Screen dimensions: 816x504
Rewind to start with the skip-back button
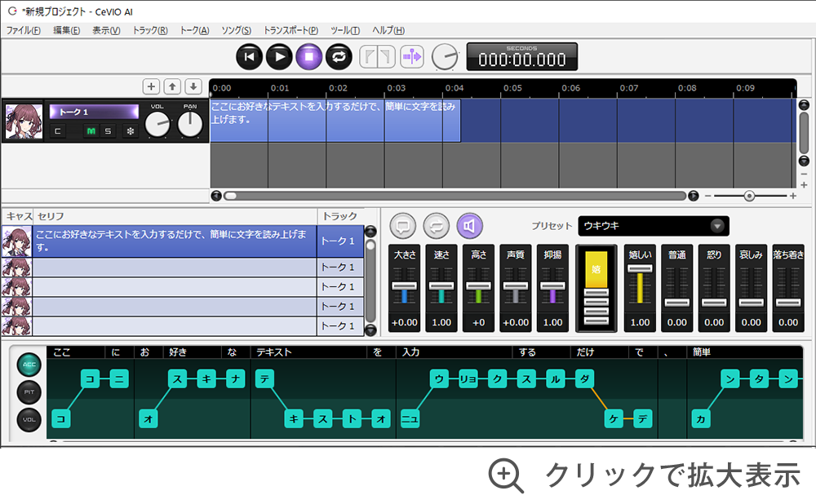click(249, 57)
